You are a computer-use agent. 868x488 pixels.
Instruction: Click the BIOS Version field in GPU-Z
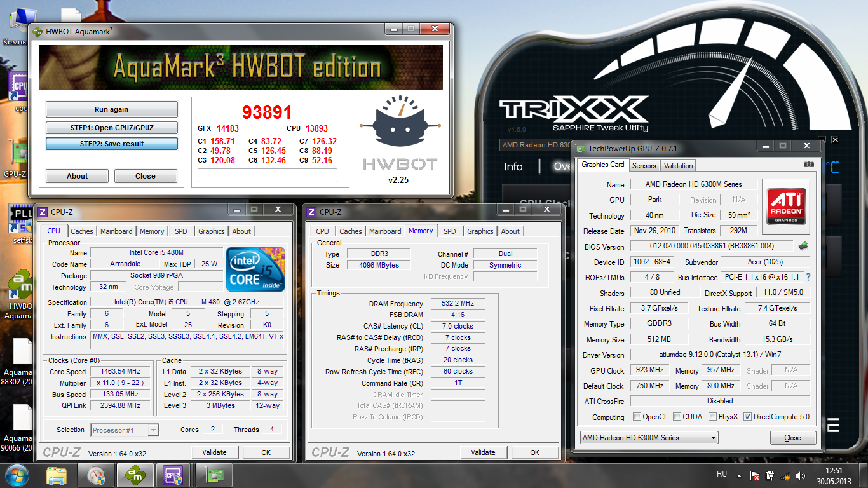(x=712, y=246)
